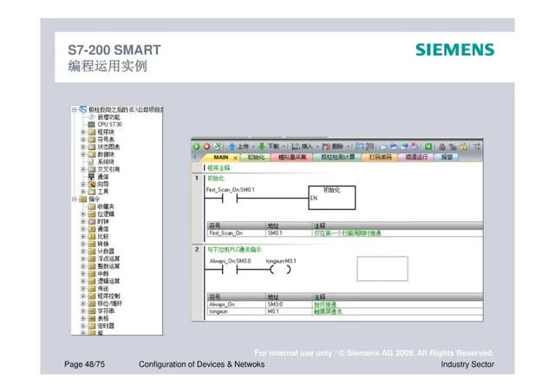
Task: Open the dropdown arrow next to 插入
Action: point(317,147)
